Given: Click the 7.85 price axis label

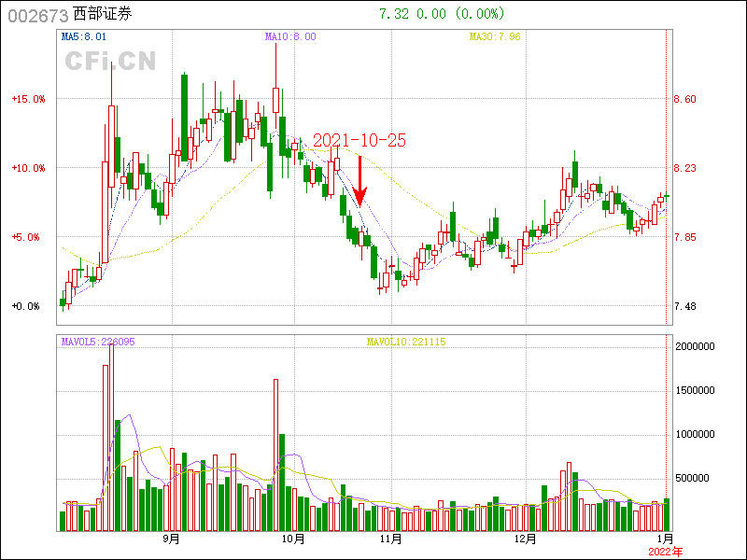Looking at the screenshot, I should pyautogui.click(x=684, y=237).
